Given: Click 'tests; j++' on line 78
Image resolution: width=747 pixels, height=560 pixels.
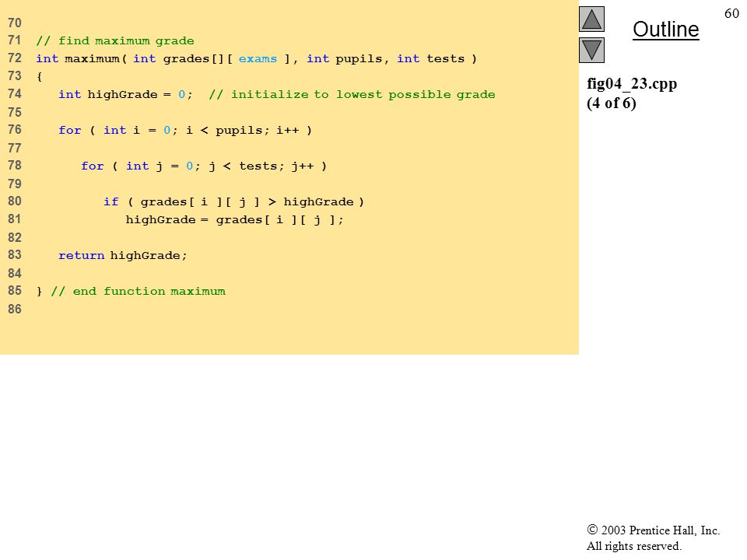Looking at the screenshot, I should [x=275, y=166].
